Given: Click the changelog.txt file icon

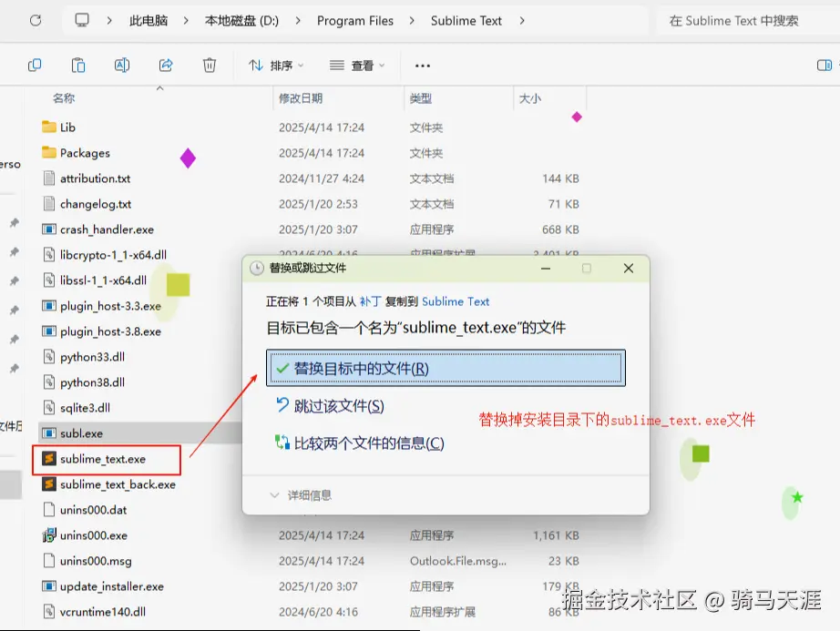Looking at the screenshot, I should (49, 203).
